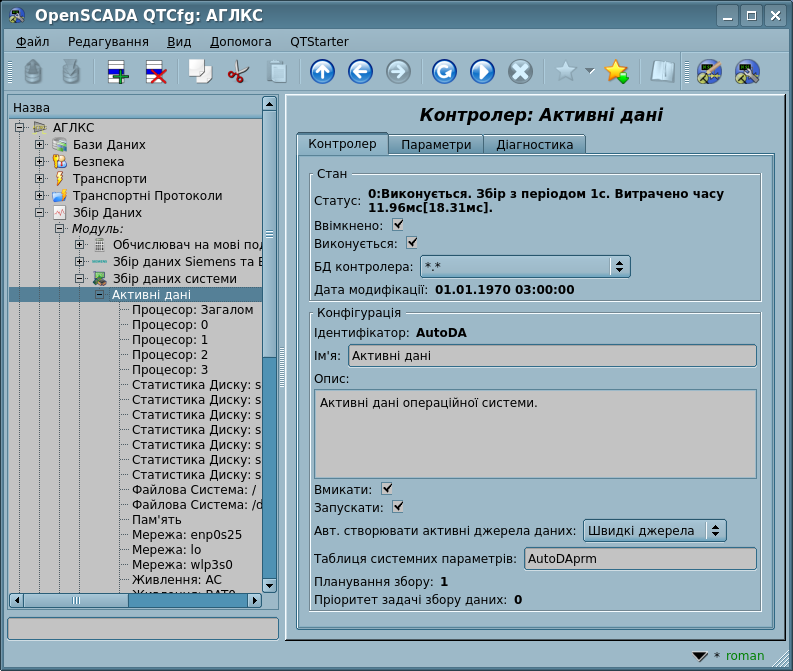Screen dimensions: 793x671
Task: Expand the Транспортні Протоколи tree node
Action: (39, 195)
